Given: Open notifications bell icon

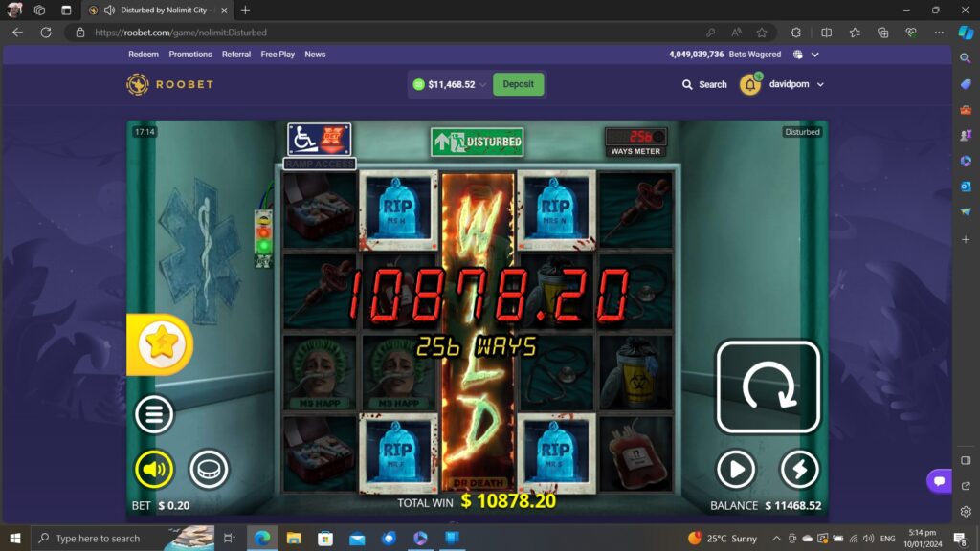Looking at the screenshot, I should pyautogui.click(x=750, y=84).
